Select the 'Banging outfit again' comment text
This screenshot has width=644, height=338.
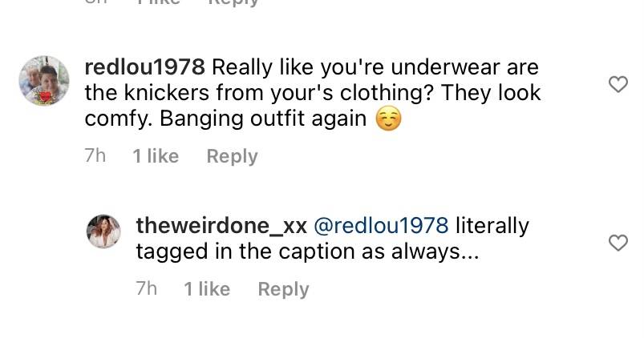[263, 119]
